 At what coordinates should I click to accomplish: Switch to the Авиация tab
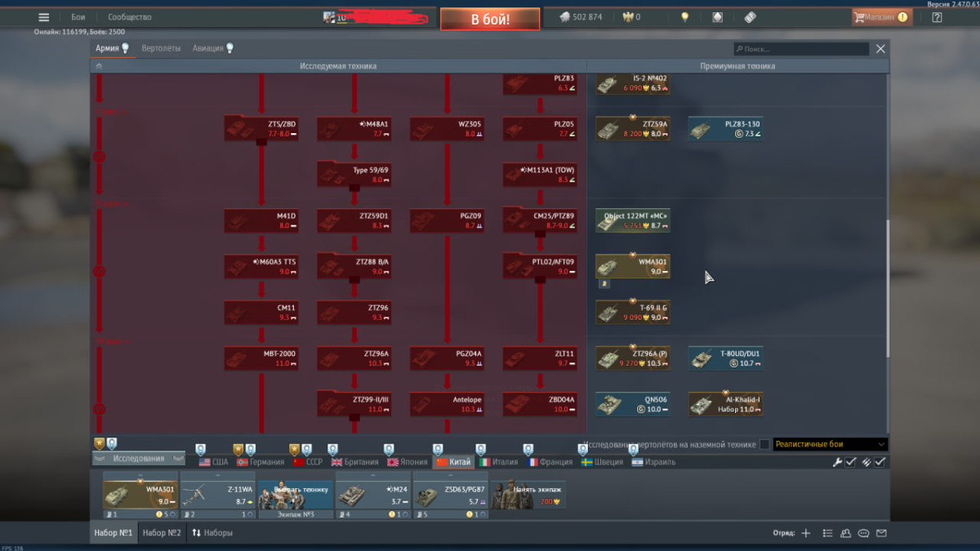click(x=207, y=48)
